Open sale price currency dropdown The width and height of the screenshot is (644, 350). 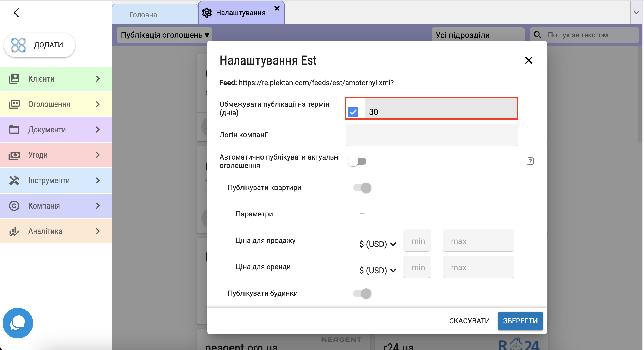(x=378, y=244)
